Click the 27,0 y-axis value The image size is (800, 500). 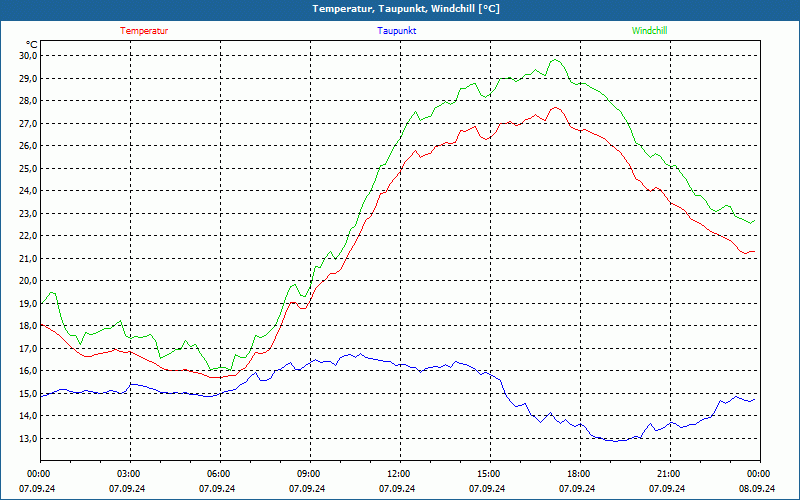point(29,123)
